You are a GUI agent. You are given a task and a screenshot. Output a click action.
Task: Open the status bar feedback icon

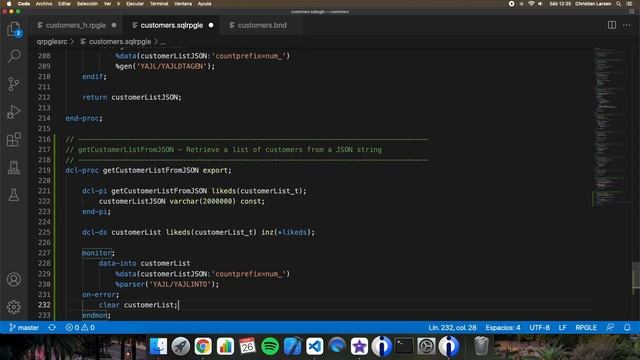pos(610,327)
